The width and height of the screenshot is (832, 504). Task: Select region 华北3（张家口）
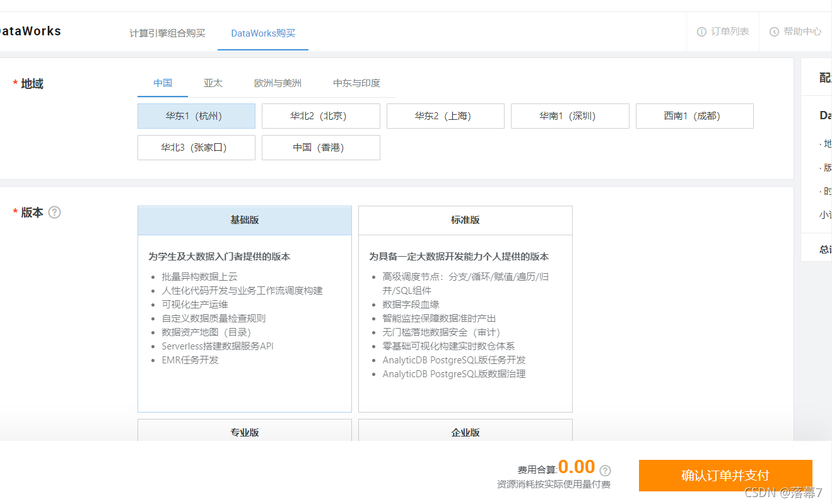pos(196,148)
